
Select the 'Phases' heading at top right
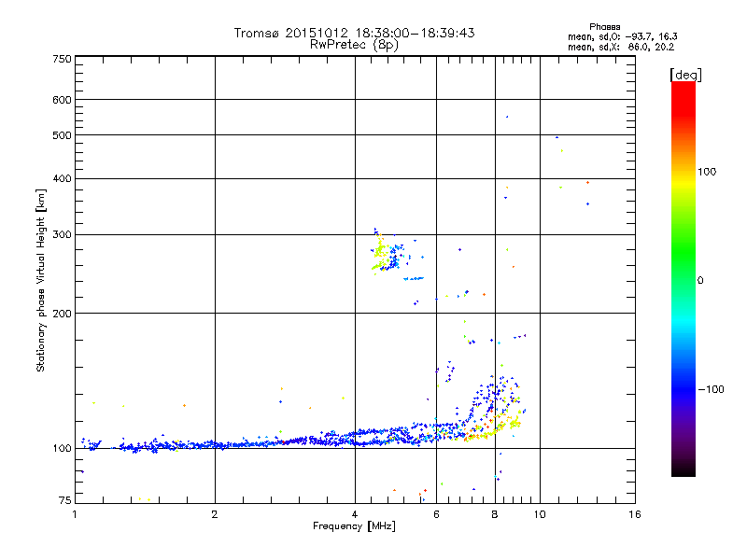604,27
